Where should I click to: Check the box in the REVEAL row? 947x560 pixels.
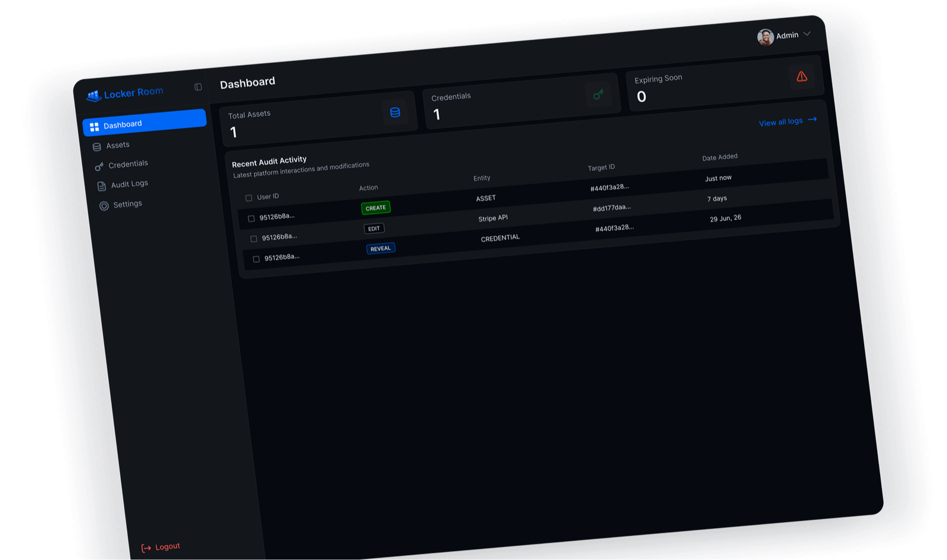[x=256, y=259]
